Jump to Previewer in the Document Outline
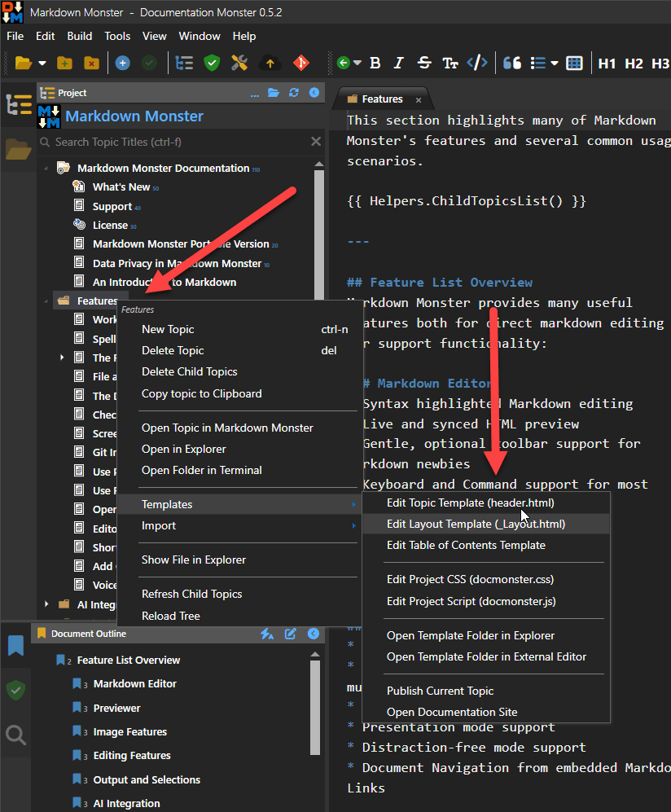 pos(116,708)
